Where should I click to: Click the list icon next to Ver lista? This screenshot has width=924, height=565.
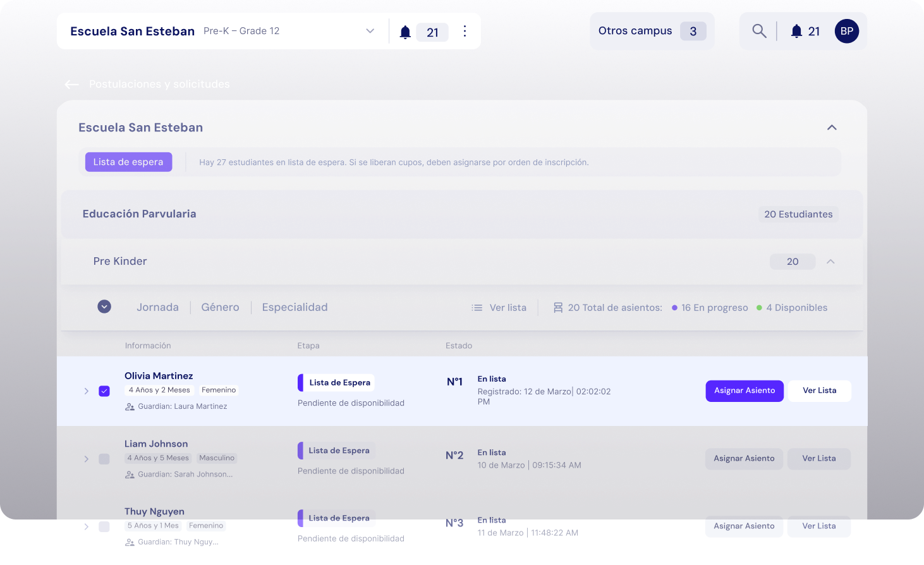coord(477,307)
